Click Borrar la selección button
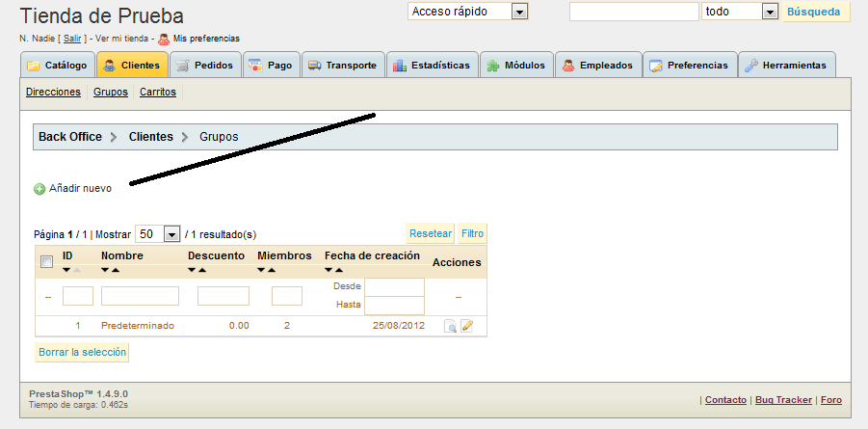The image size is (868, 429). [x=82, y=353]
